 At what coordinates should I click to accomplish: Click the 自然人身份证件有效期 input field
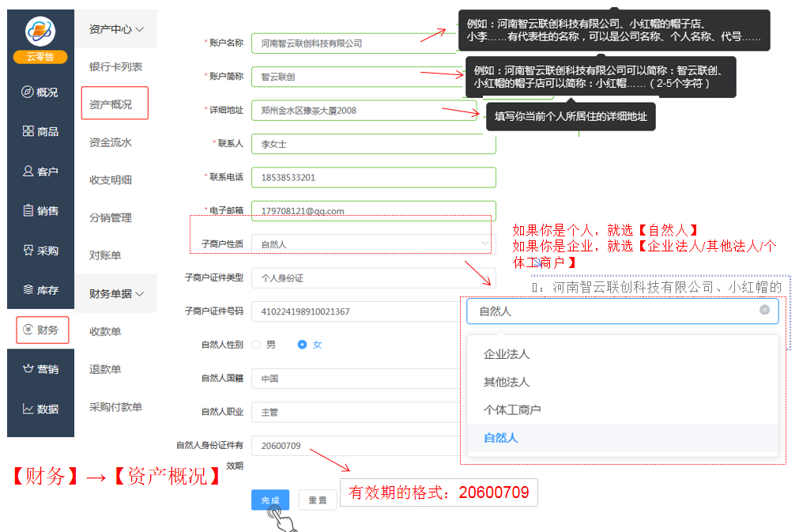coord(356,445)
